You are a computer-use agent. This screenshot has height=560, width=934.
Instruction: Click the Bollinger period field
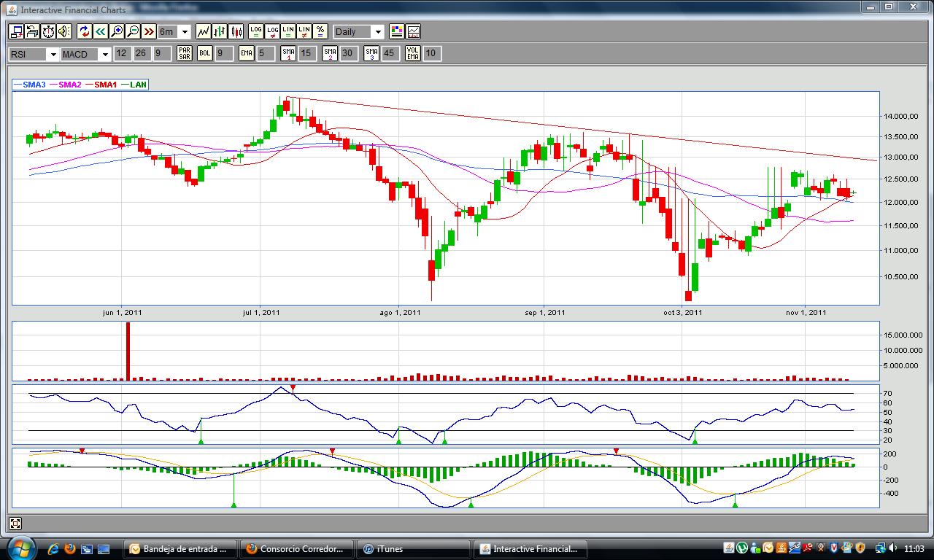coord(224,53)
